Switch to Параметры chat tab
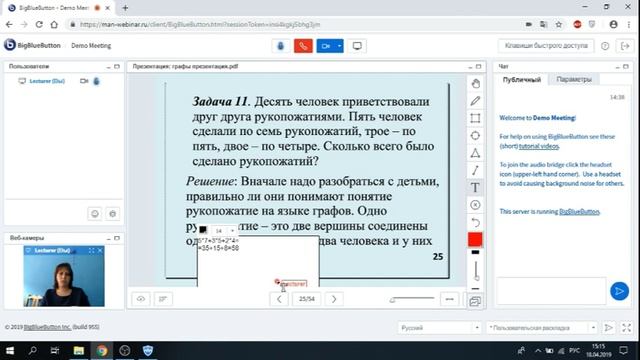Viewport: 640px width, 360px height. point(573,80)
